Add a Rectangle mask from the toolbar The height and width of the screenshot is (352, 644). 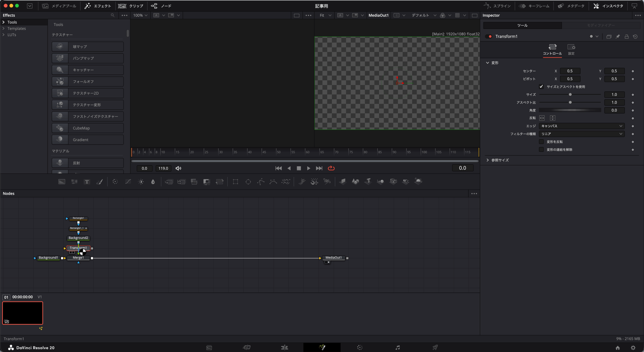point(235,182)
